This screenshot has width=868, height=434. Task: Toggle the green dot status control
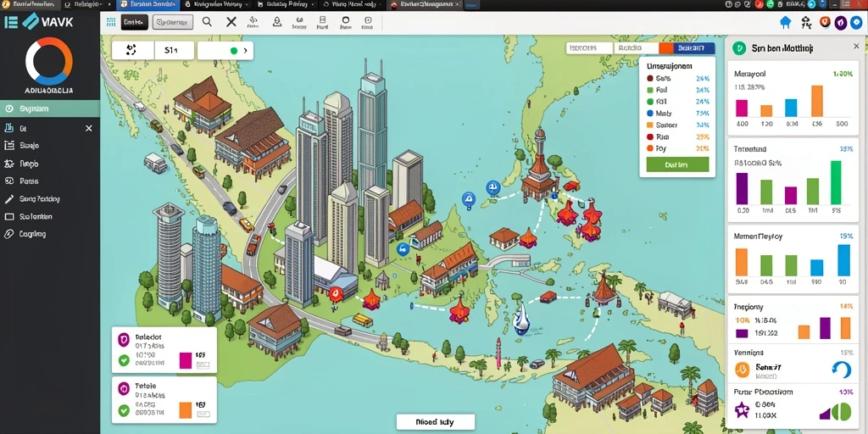[x=233, y=50]
